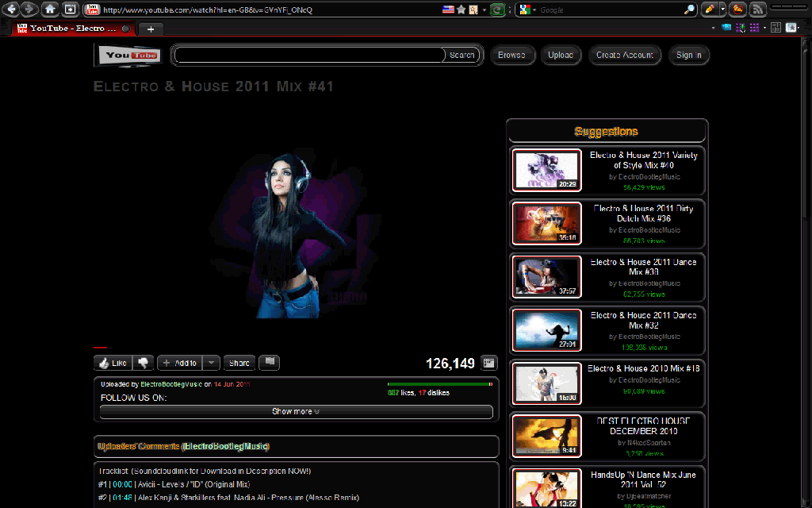This screenshot has height=508, width=812.
Task: Click the plain purple tab-groups grid icon
Action: click(755, 28)
